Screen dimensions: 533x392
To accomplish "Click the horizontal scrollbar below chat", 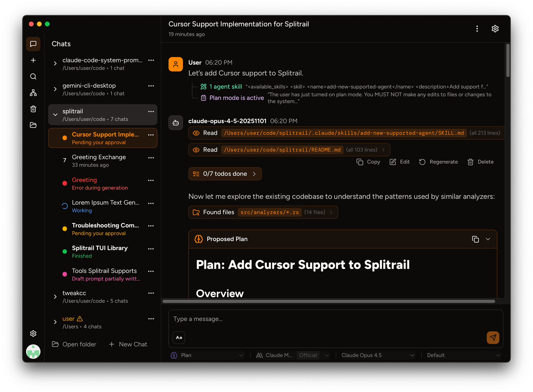I will (x=329, y=301).
